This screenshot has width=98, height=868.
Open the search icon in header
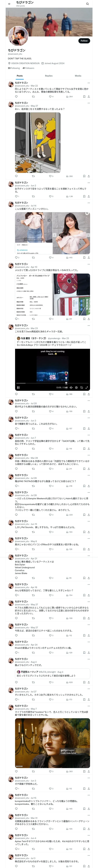88,4
